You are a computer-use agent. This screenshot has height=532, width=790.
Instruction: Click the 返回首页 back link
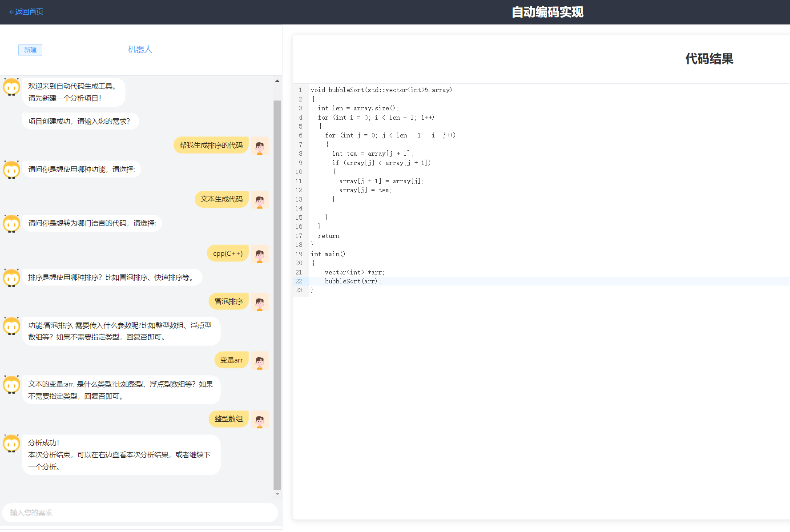pyautogui.click(x=26, y=12)
